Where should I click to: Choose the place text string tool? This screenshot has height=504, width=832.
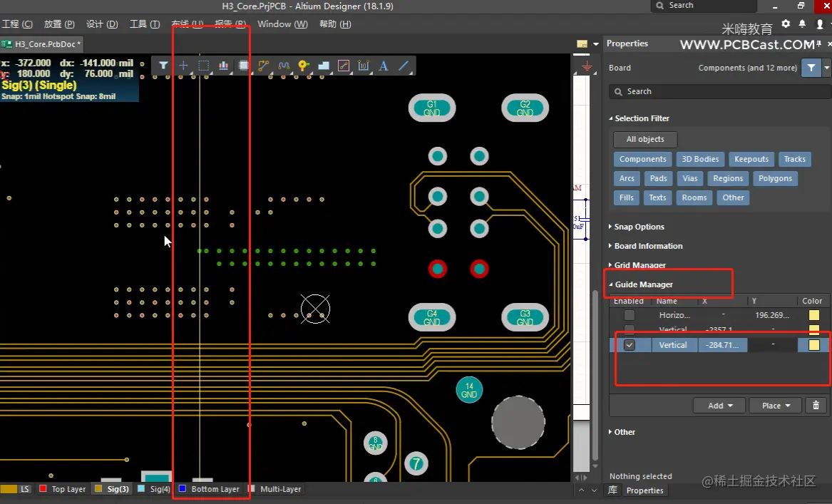[384, 66]
